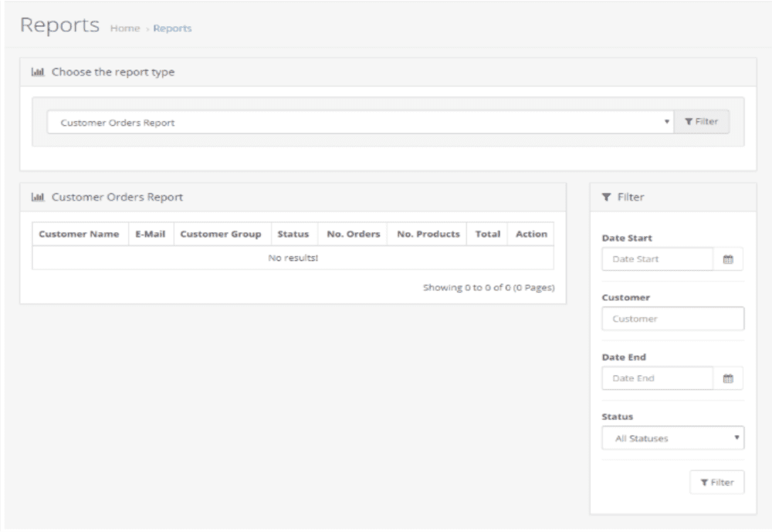This screenshot has width=772, height=532.
Task: Open the All Statuses dropdown
Action: (672, 438)
